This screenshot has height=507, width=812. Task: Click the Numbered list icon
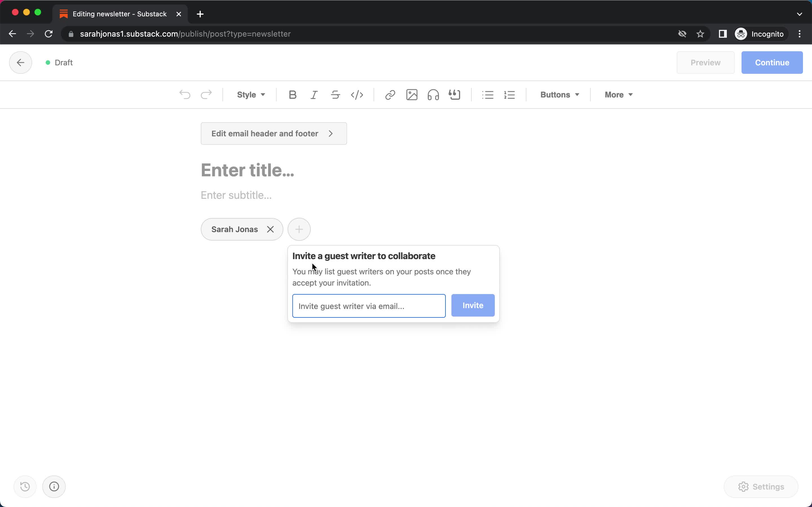(x=509, y=95)
